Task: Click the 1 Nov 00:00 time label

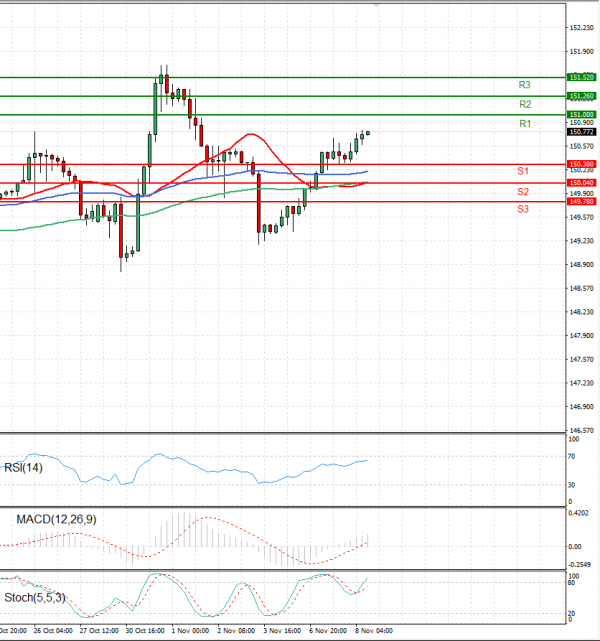Action: point(190,631)
